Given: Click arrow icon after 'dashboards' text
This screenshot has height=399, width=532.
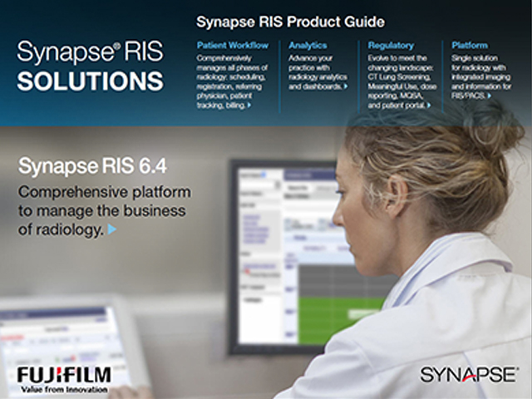Looking at the screenshot, I should click(x=345, y=86).
